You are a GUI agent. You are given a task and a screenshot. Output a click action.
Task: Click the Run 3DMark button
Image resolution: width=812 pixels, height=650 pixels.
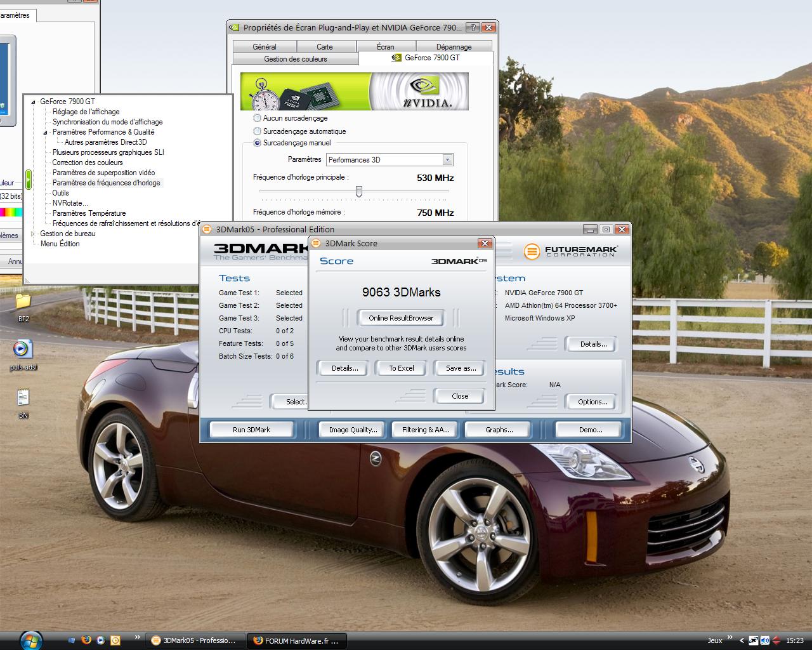click(x=251, y=430)
